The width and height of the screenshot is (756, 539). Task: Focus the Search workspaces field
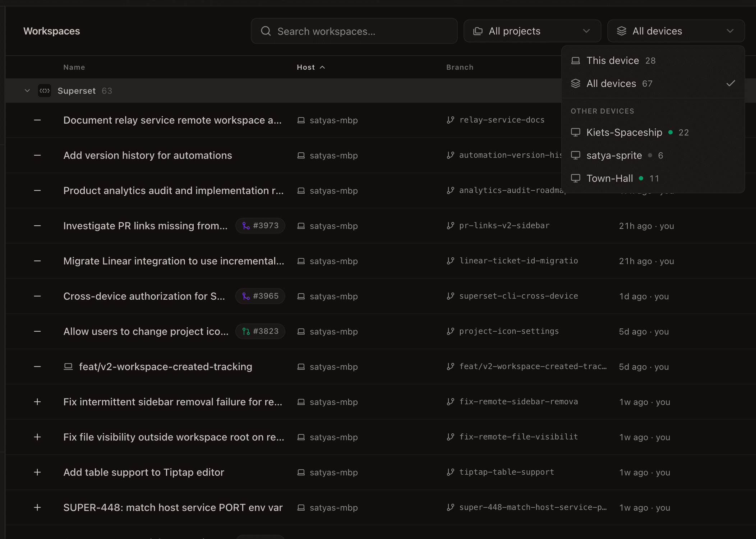354,31
